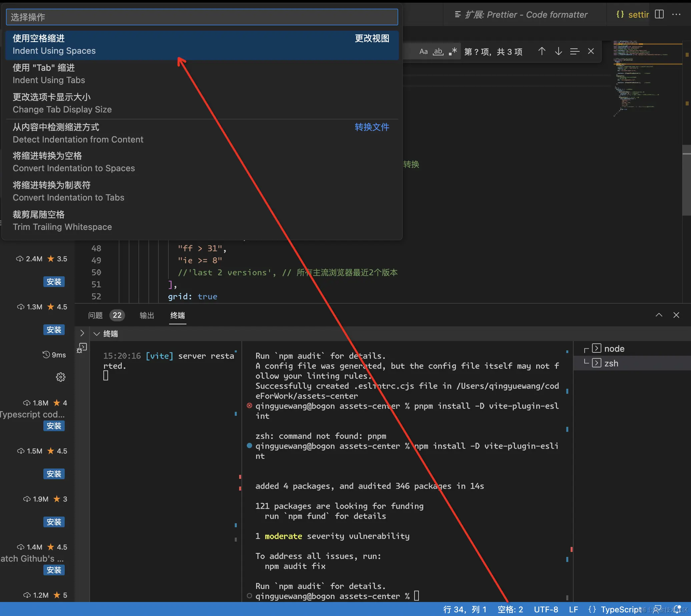The width and height of the screenshot is (691, 616).
Task: Click the '第 ? 项, 共 3 项' match count
Action: [x=493, y=52]
